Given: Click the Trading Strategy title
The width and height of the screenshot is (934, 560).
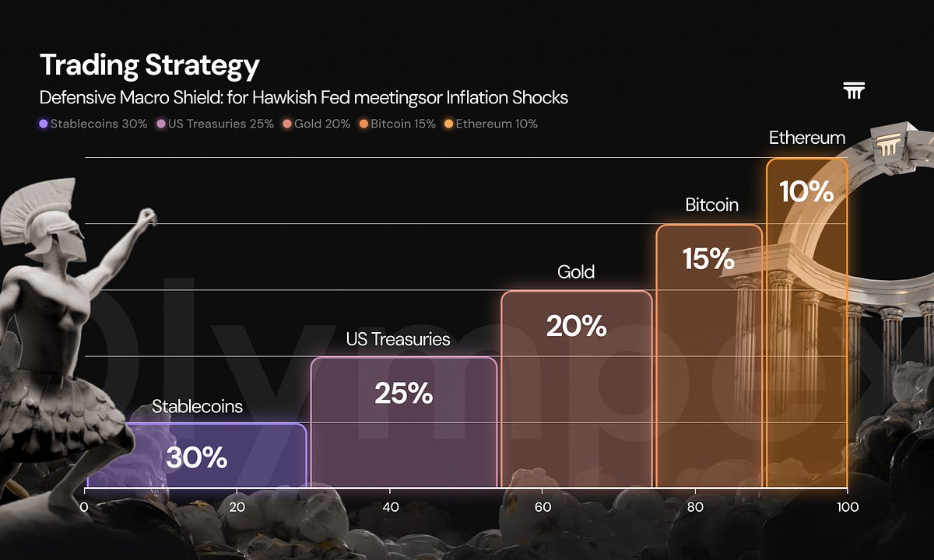Looking at the screenshot, I should 149,65.
